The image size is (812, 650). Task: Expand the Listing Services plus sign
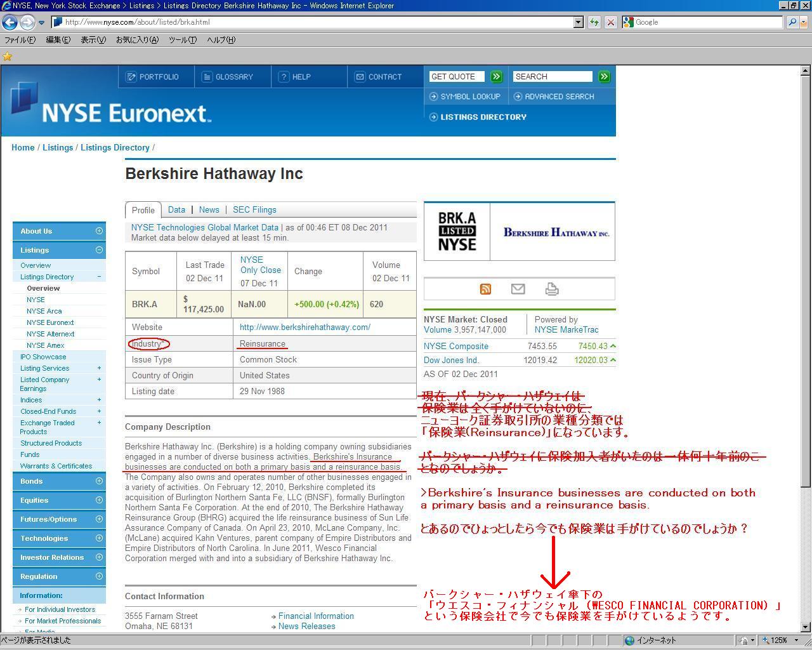(x=99, y=368)
